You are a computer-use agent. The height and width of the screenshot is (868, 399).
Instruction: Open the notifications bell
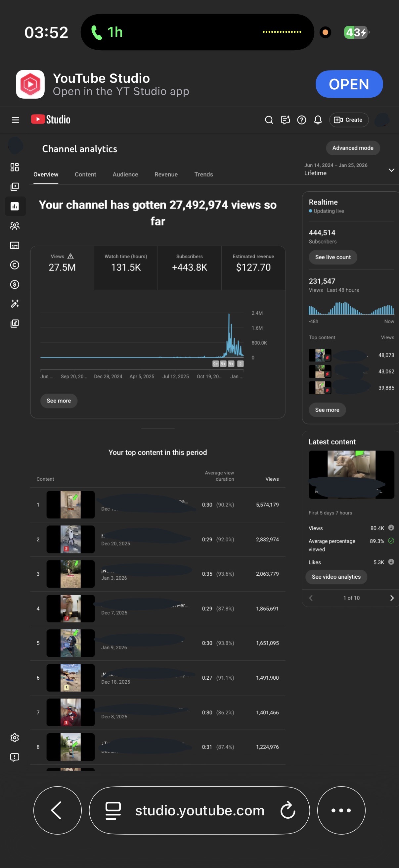318,120
